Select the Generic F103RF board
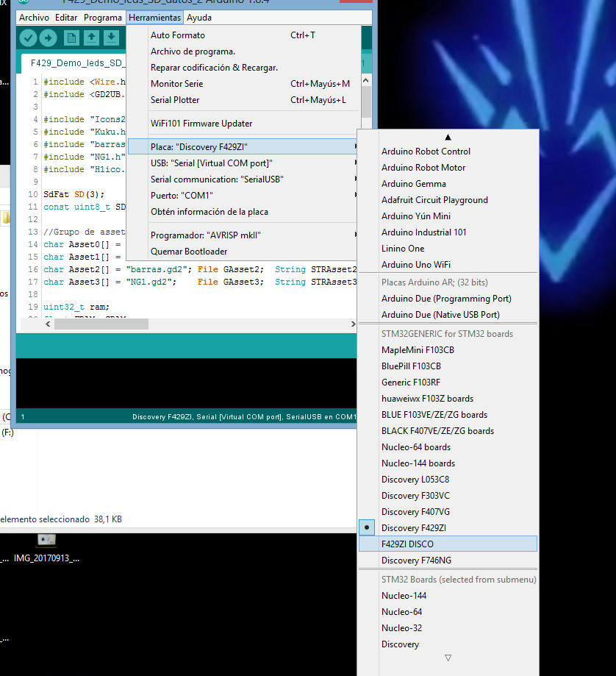 click(x=448, y=382)
